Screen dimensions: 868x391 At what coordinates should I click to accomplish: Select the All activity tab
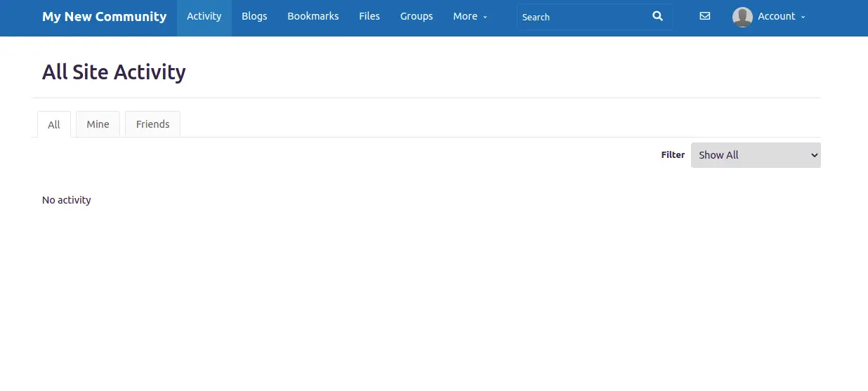(x=54, y=124)
